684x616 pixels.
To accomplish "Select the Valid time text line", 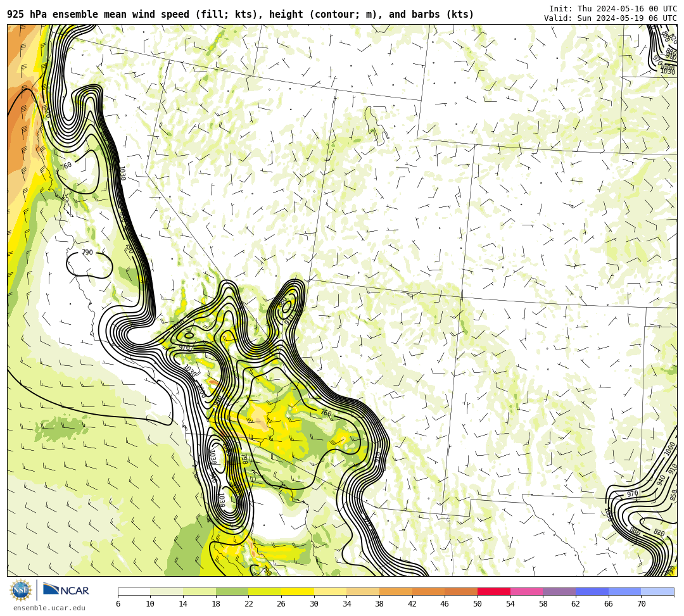I will click(611, 18).
